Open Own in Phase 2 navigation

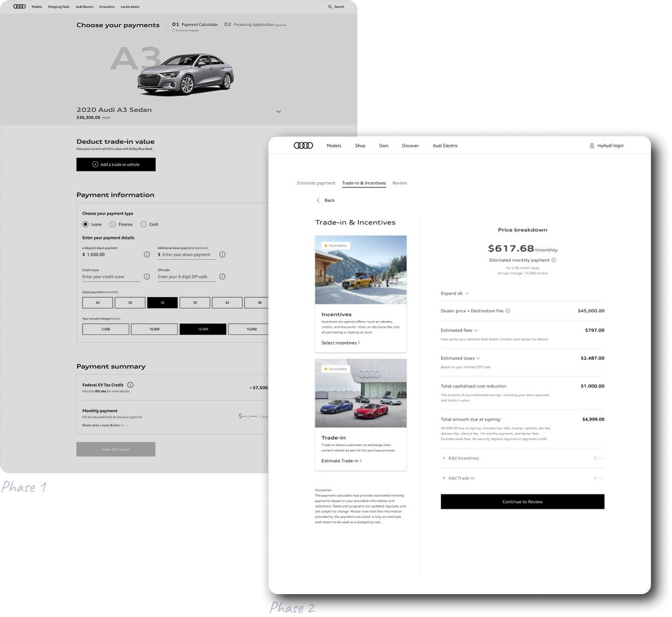point(384,146)
